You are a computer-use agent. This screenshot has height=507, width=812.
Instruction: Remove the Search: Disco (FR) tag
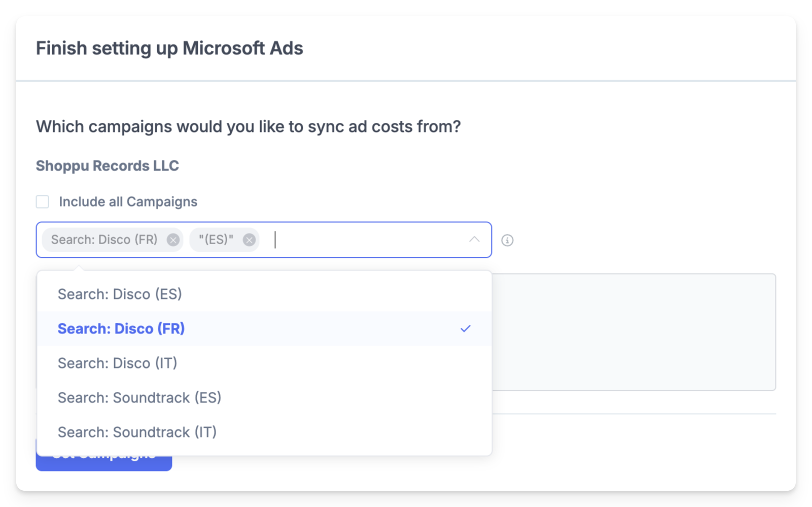173,240
